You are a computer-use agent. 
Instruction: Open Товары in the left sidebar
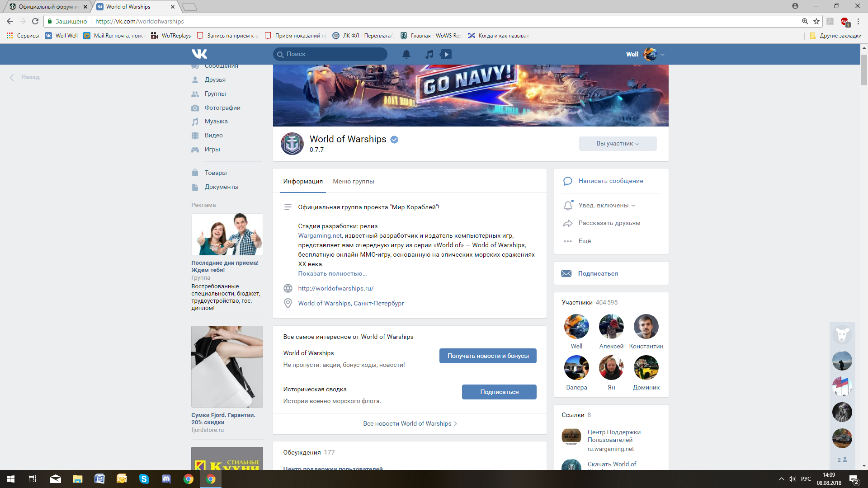[215, 173]
